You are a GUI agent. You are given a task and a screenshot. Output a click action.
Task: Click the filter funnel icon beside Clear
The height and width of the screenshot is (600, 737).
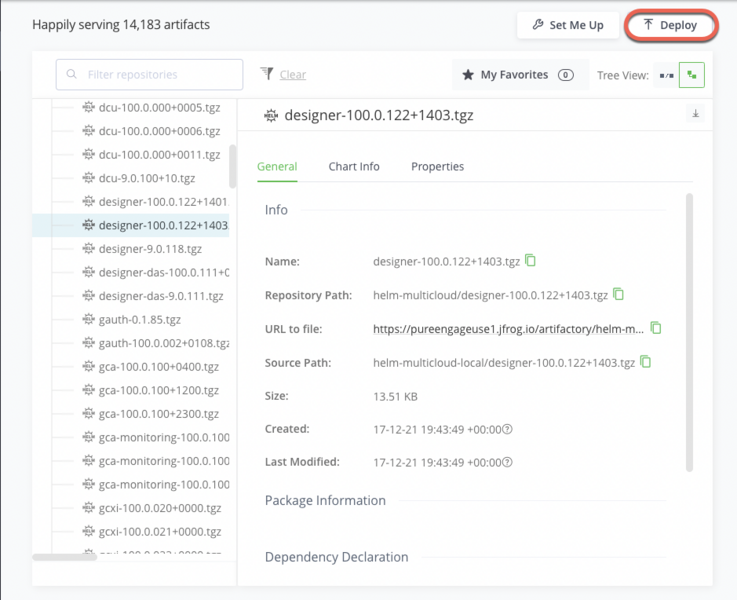(267, 73)
